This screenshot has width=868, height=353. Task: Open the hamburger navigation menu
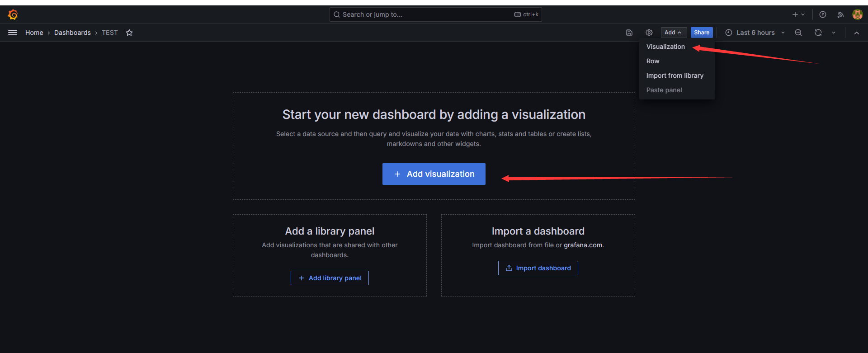point(13,33)
